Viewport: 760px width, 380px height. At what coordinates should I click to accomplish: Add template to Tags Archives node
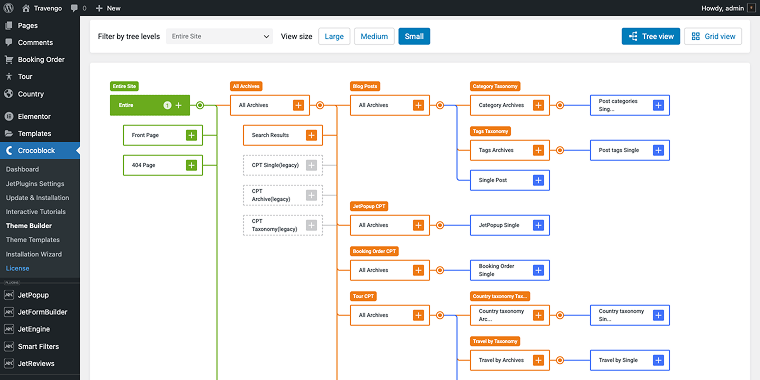[x=538, y=150]
